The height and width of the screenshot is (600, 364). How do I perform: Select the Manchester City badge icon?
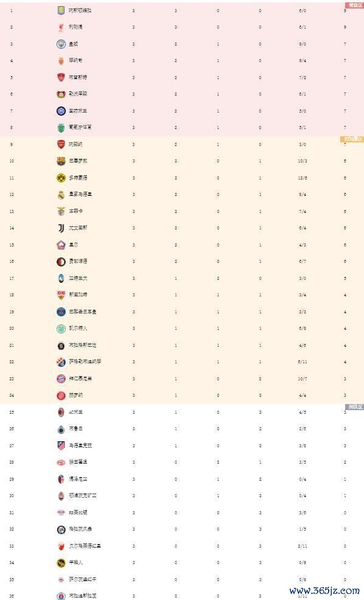[61, 44]
